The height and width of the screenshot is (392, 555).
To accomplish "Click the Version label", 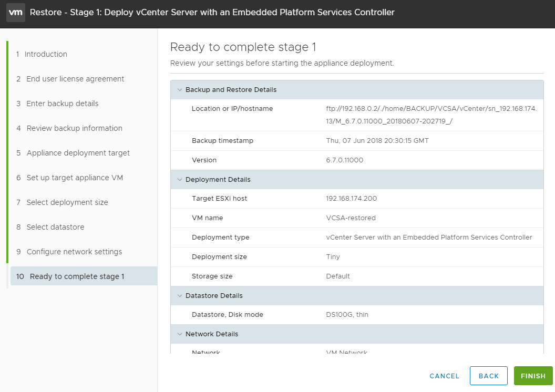I will click(204, 160).
